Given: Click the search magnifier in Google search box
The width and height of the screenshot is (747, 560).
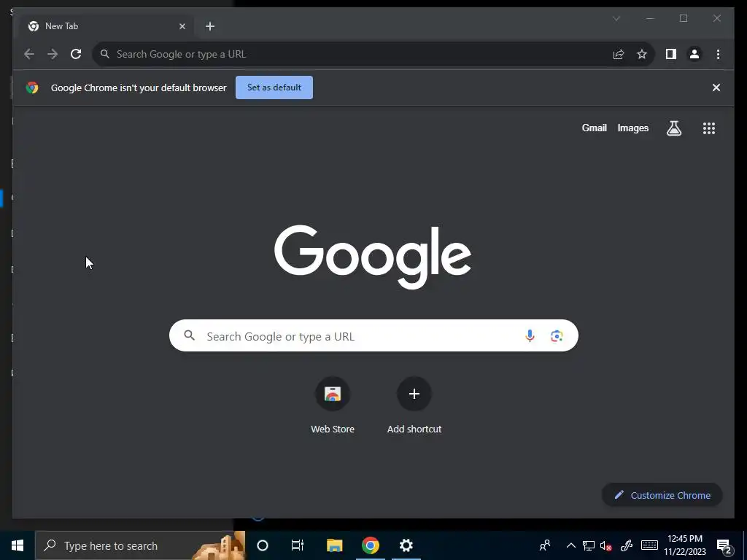Looking at the screenshot, I should [189, 335].
